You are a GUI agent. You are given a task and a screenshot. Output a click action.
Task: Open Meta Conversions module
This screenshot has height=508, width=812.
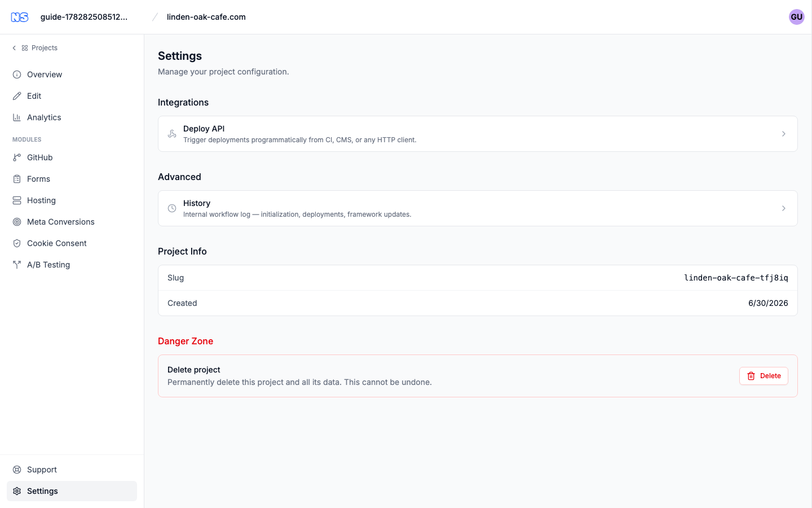click(x=72, y=222)
